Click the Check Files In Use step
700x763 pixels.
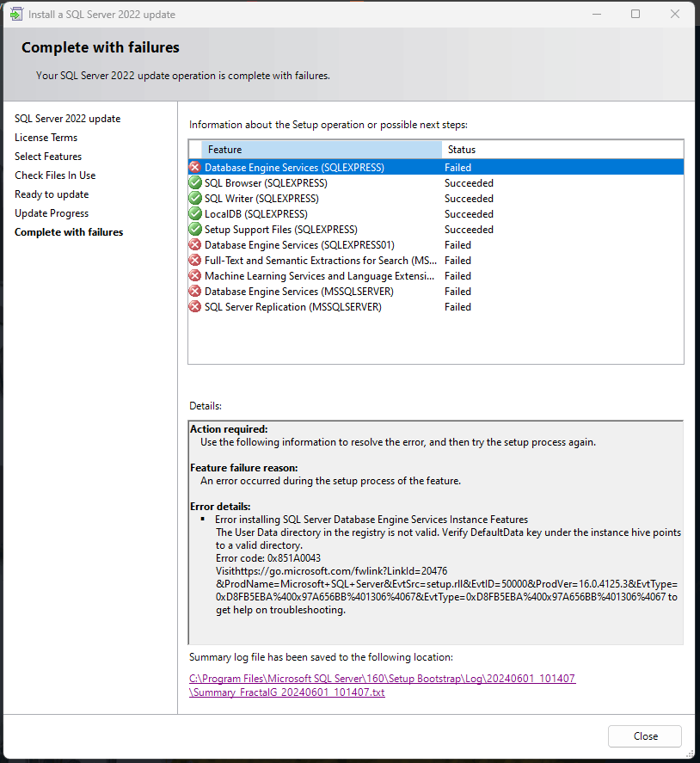tap(55, 175)
